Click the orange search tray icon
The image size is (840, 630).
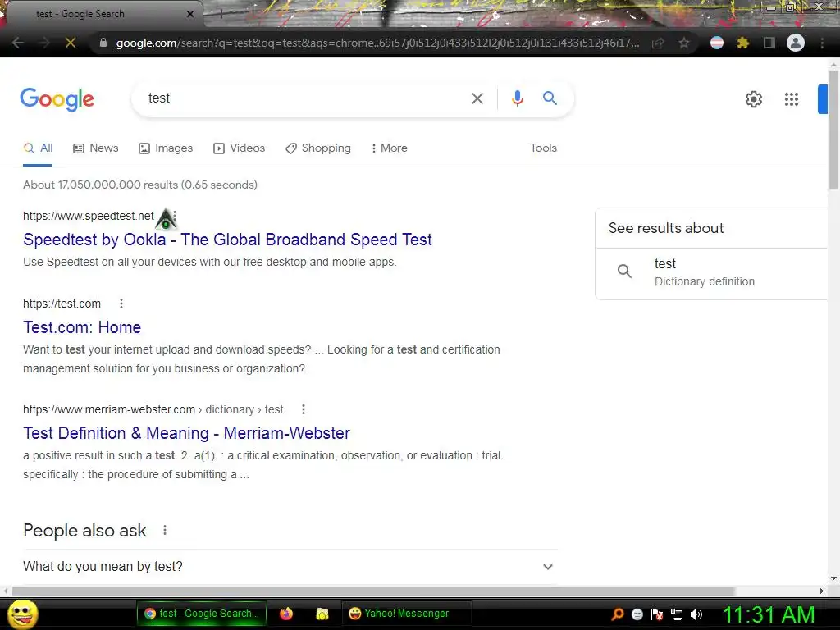617,614
